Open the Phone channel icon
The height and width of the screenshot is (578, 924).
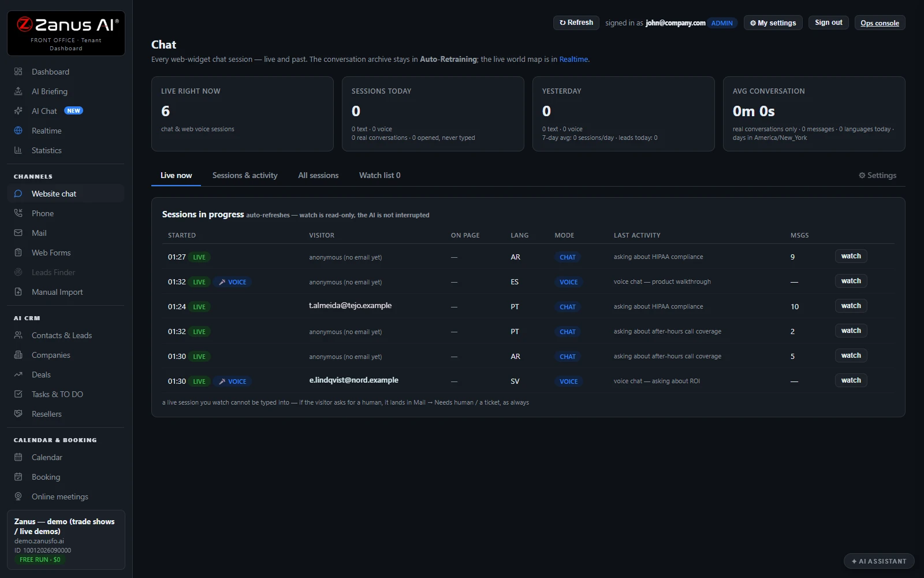click(x=18, y=213)
